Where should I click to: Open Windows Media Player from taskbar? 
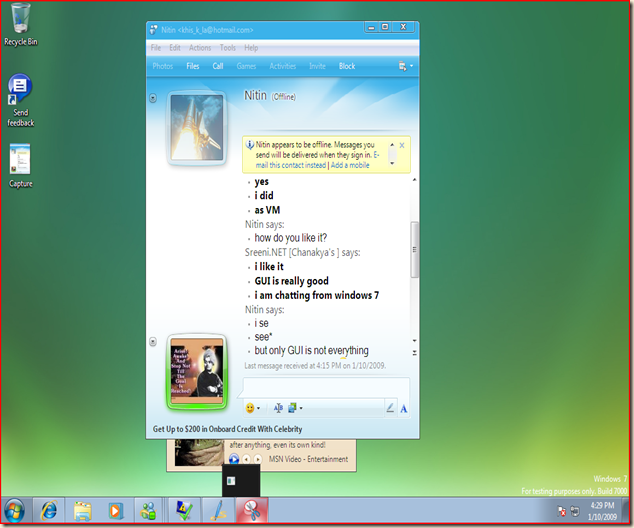click(x=115, y=511)
